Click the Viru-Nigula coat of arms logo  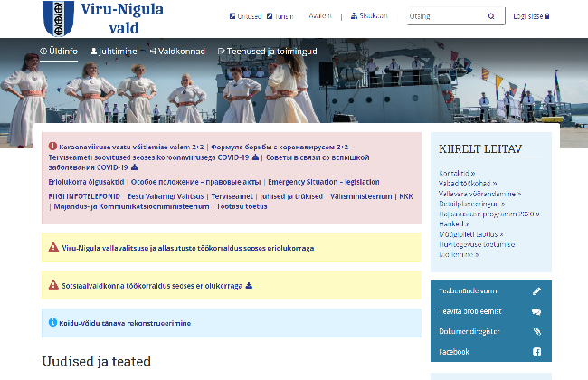click(59, 18)
